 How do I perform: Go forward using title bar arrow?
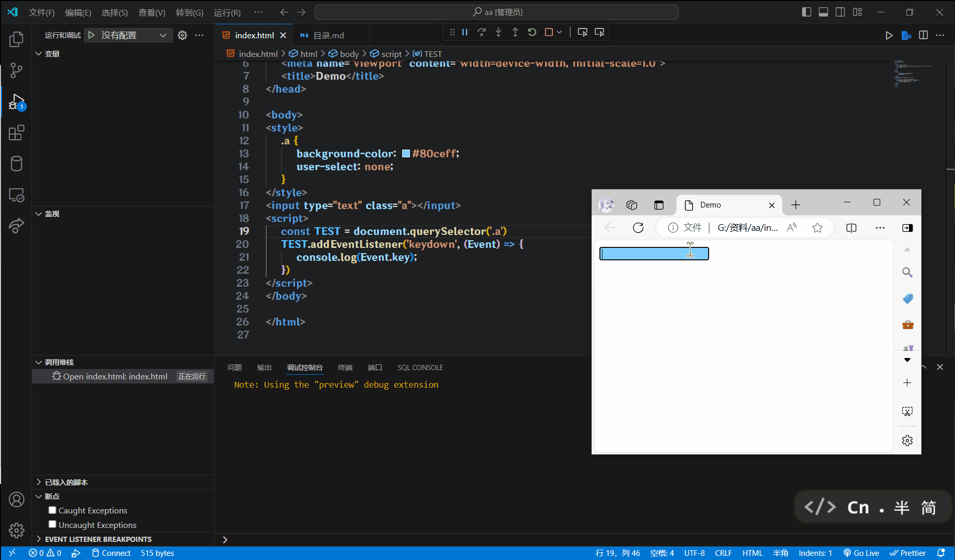(301, 12)
